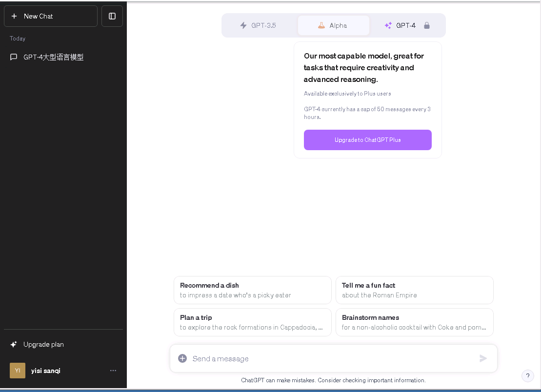Choose the Brainstorm names suggestion
This screenshot has height=392, width=541.
coord(414,322)
